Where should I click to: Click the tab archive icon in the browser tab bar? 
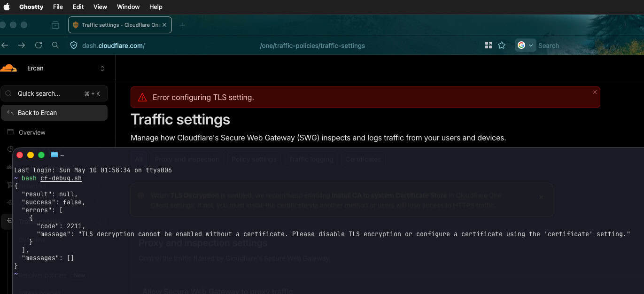click(55, 25)
